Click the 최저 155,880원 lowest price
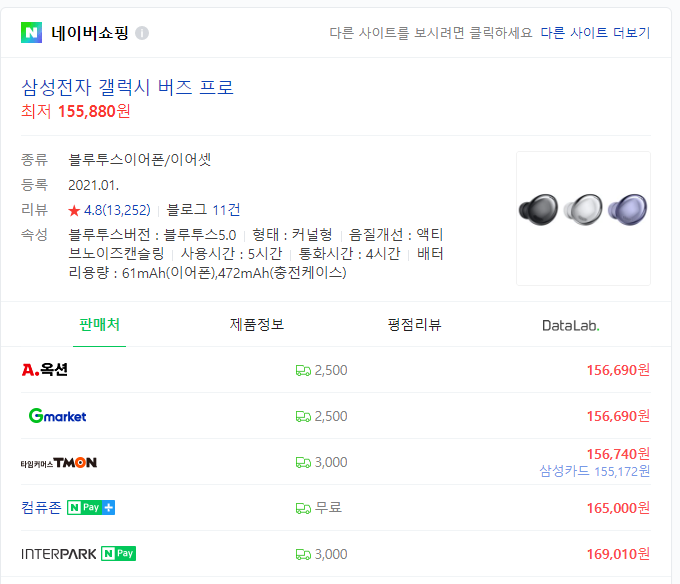Viewport: 680px width, 584px height. click(76, 111)
